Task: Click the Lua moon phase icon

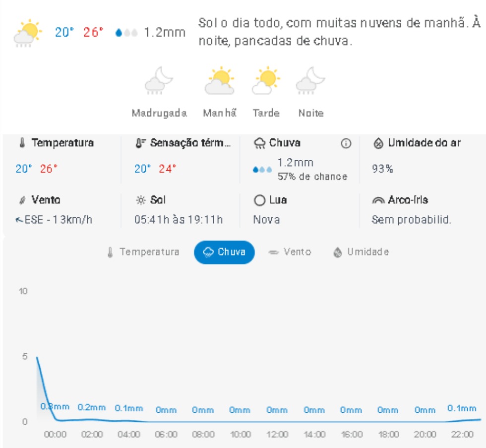Action: click(259, 200)
